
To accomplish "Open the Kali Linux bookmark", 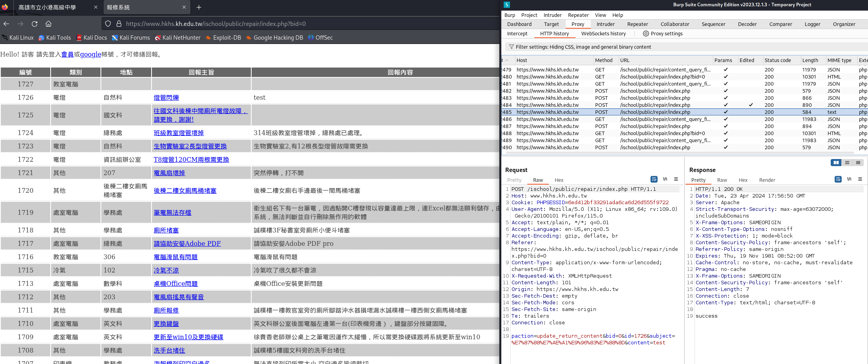I will [x=18, y=38].
